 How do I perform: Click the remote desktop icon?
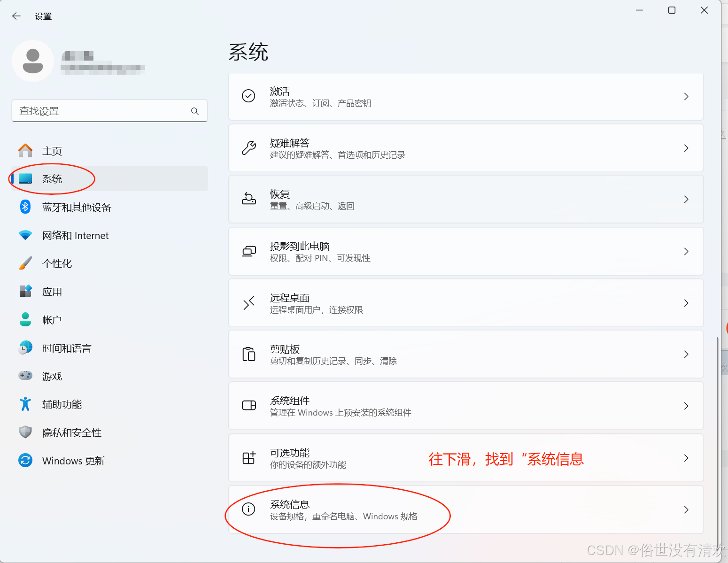click(248, 303)
